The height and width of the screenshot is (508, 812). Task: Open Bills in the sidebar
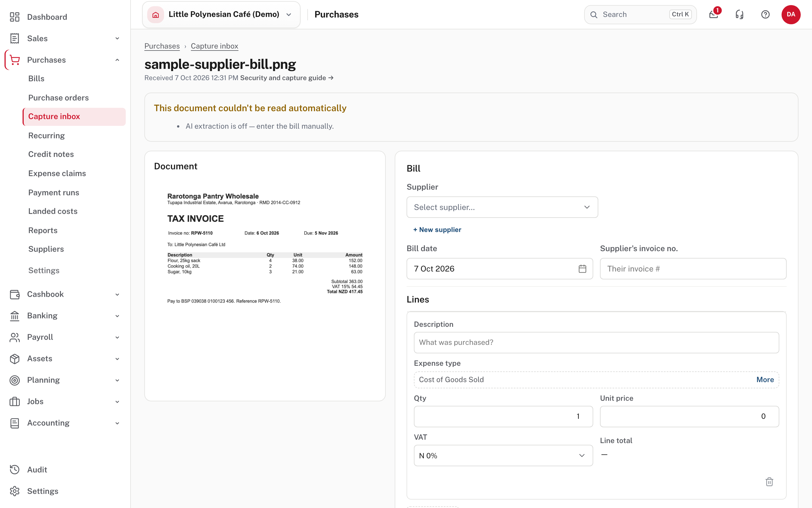tap(36, 79)
